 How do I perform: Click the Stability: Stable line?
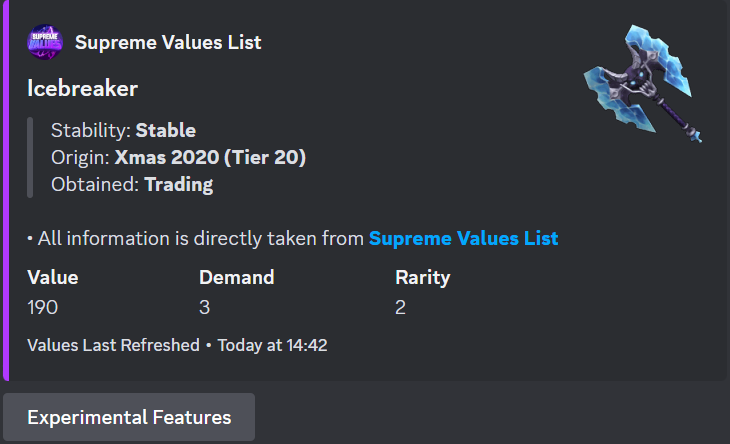123,130
